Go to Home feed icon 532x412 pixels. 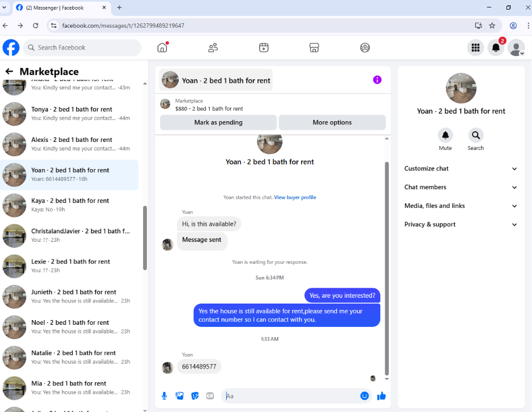[x=162, y=47]
